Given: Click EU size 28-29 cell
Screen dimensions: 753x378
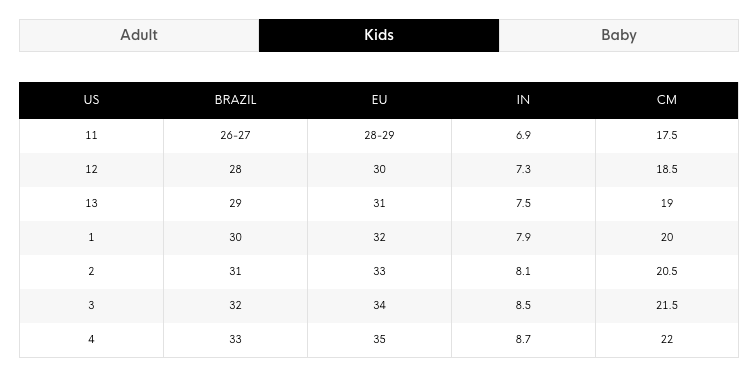Looking at the screenshot, I should point(379,135).
